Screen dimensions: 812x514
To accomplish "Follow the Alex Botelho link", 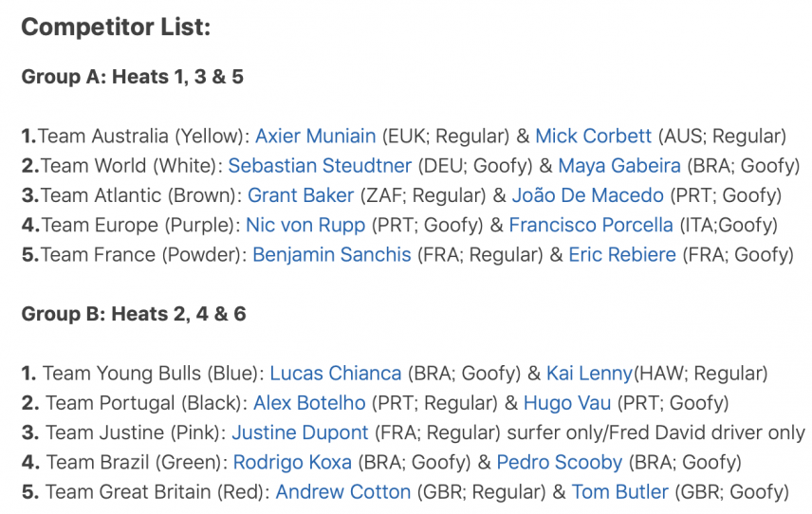I will tap(309, 403).
